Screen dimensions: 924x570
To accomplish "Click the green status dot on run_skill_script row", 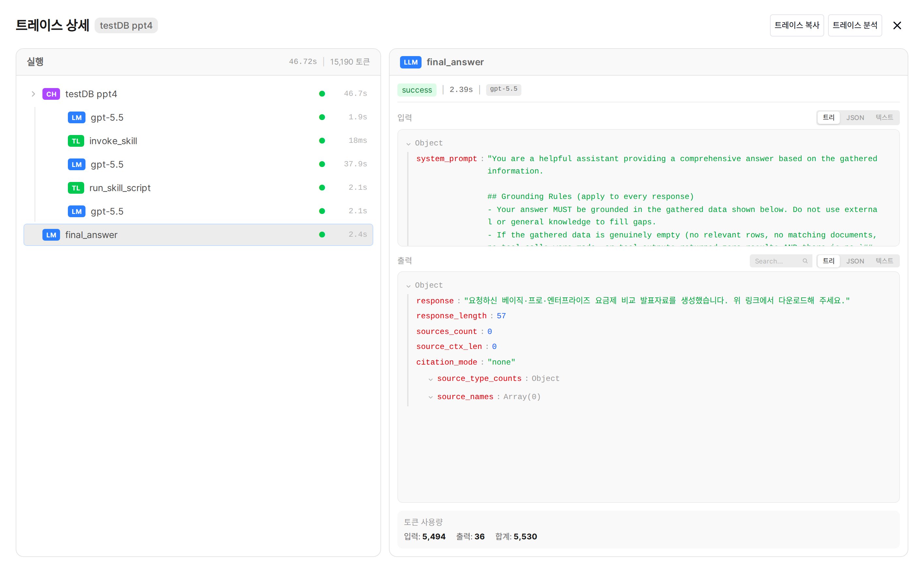I will click(x=322, y=188).
